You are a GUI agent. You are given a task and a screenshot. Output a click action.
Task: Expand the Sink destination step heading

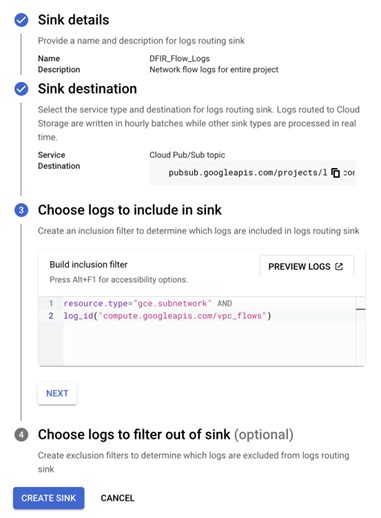point(87,89)
